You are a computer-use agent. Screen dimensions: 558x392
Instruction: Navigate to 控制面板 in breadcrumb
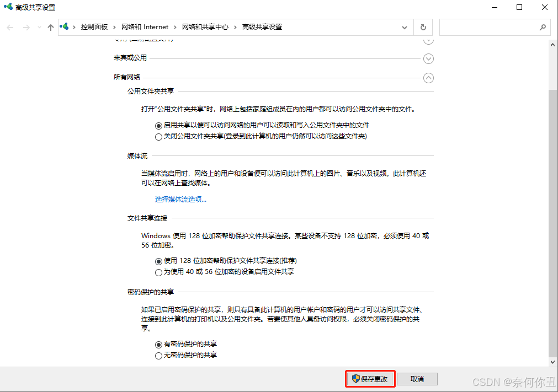point(94,27)
